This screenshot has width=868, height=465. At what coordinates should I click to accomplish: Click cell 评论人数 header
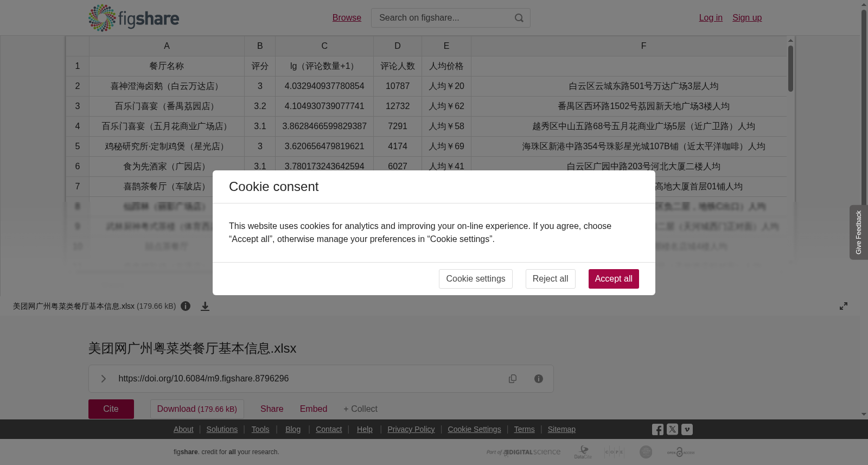[398, 66]
